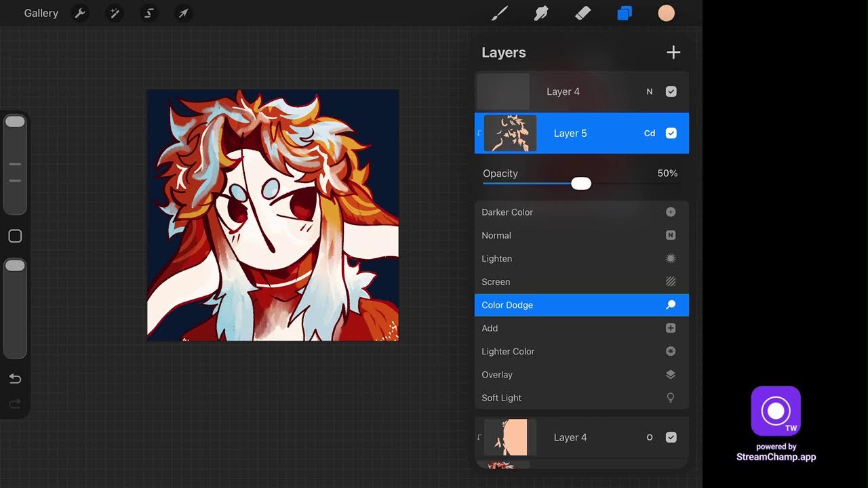868x488 pixels.
Task: Return to Gallery
Action: pyautogui.click(x=41, y=14)
